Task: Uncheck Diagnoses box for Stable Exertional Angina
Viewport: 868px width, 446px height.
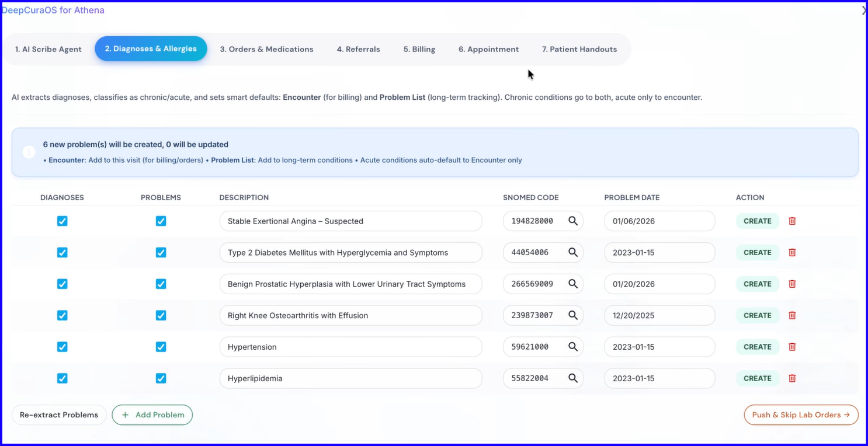Action: pyautogui.click(x=63, y=221)
